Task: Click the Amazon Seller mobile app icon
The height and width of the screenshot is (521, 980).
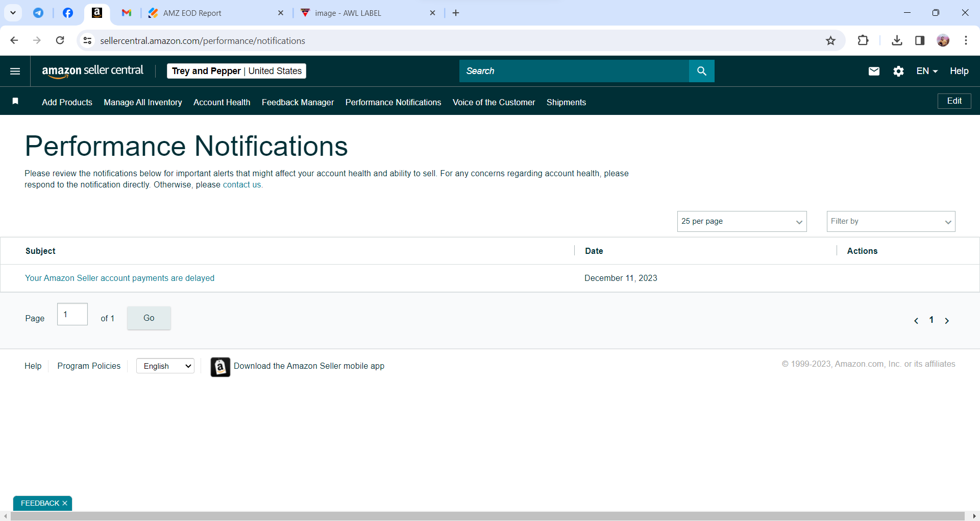Action: coord(220,367)
